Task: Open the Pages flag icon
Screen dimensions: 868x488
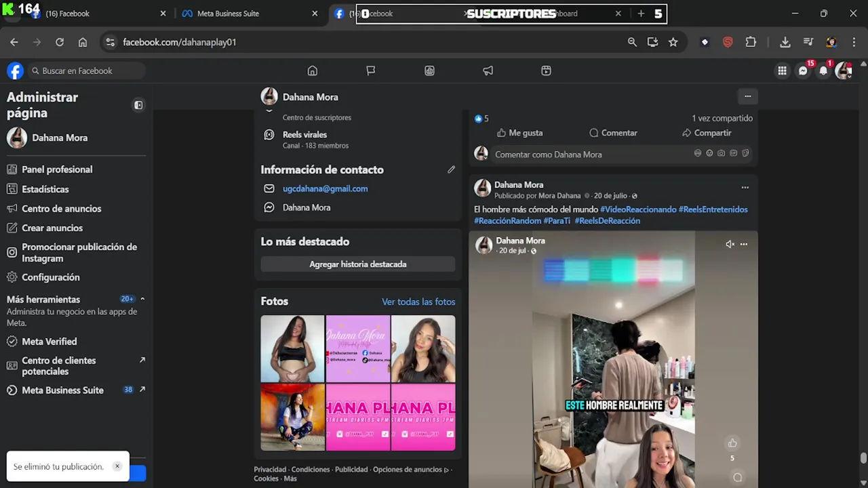Action: pos(371,70)
